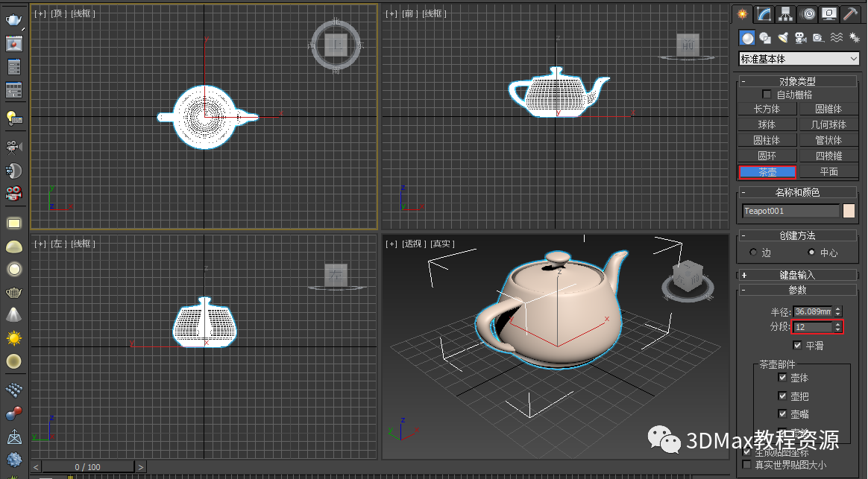Select the Lights category icon
The height and width of the screenshot is (479, 868).
pos(783,38)
